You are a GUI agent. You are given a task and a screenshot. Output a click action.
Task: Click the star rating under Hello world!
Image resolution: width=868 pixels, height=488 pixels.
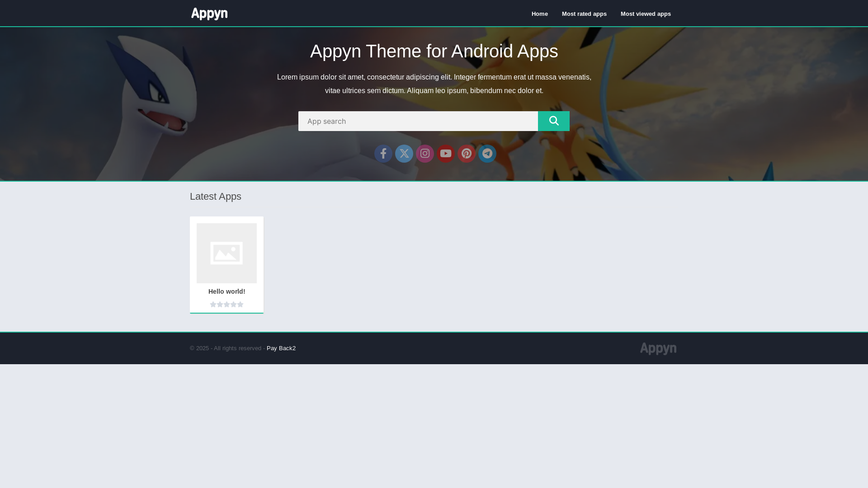click(x=227, y=305)
